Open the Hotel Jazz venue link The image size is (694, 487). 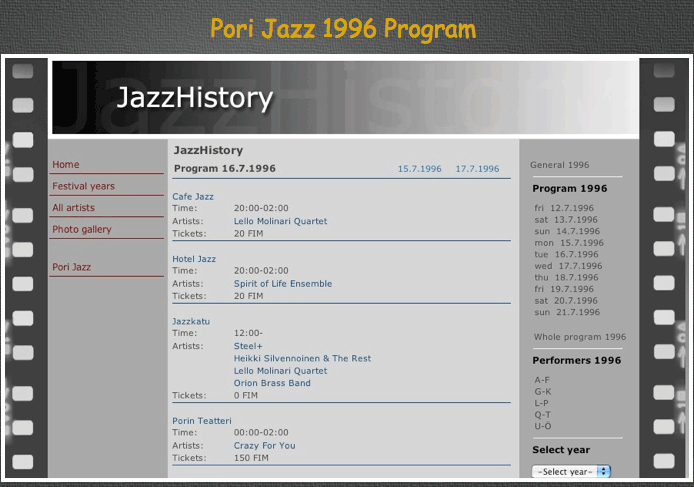point(194,259)
